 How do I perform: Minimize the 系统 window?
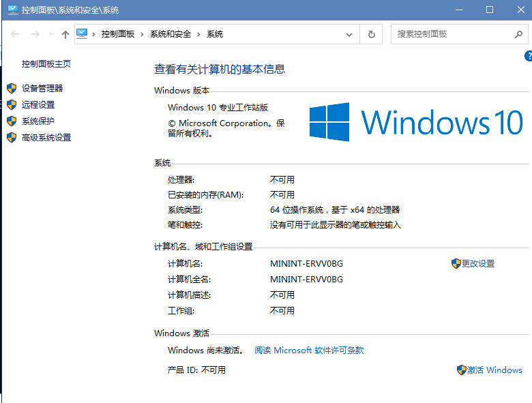coord(459,10)
